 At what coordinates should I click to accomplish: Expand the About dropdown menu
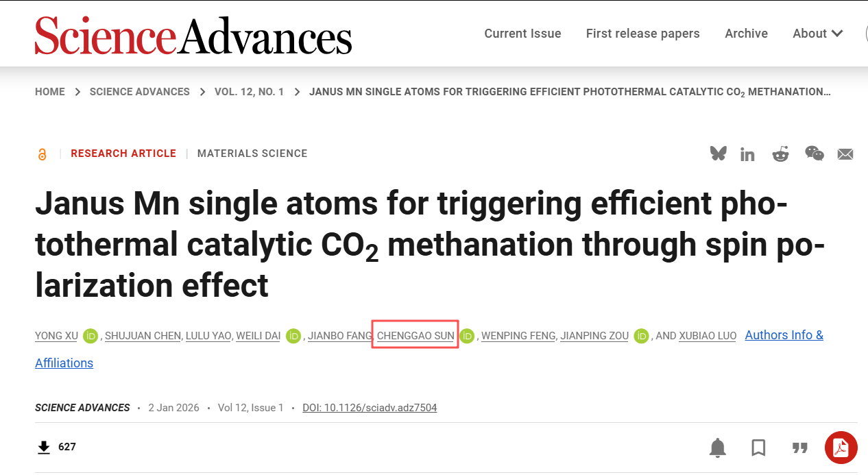[818, 34]
